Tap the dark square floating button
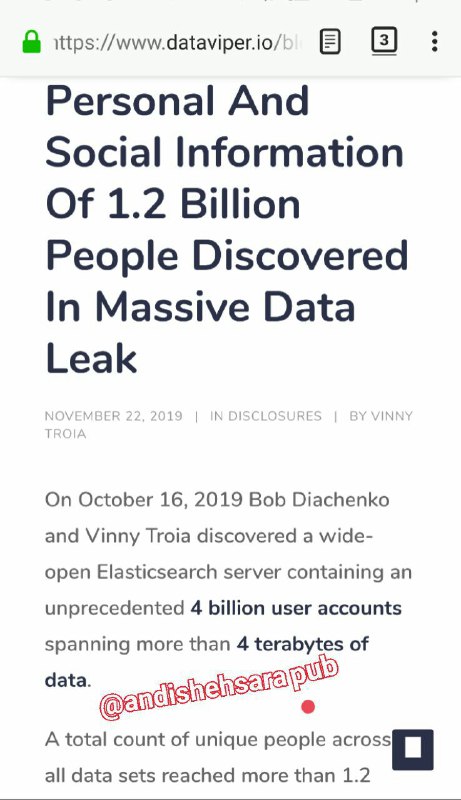 point(413,749)
